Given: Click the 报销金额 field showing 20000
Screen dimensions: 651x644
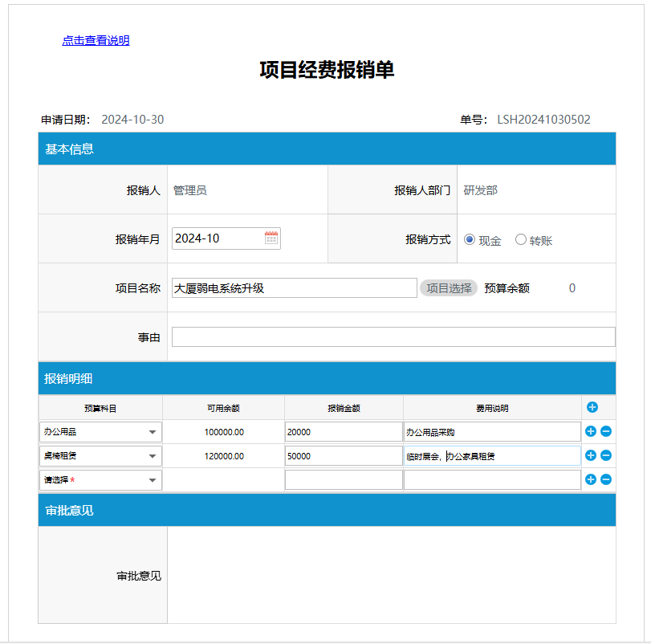Looking at the screenshot, I should (x=343, y=432).
